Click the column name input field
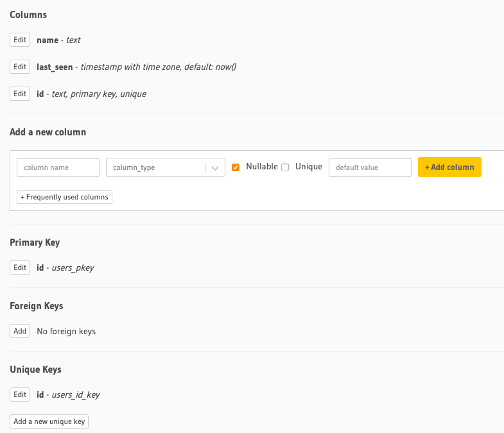 (58, 167)
